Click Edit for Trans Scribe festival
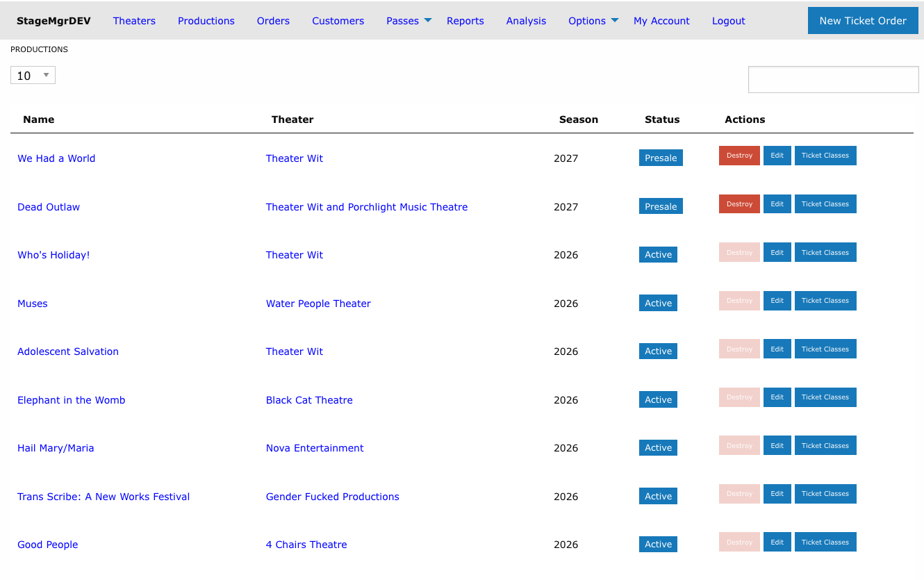This screenshot has height=580, width=924. coord(777,494)
